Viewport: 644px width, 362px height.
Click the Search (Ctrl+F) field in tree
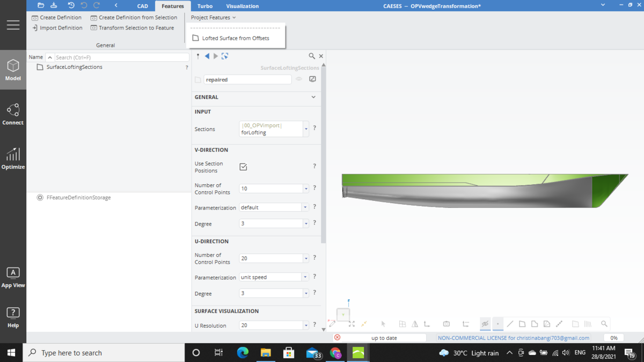(121, 57)
